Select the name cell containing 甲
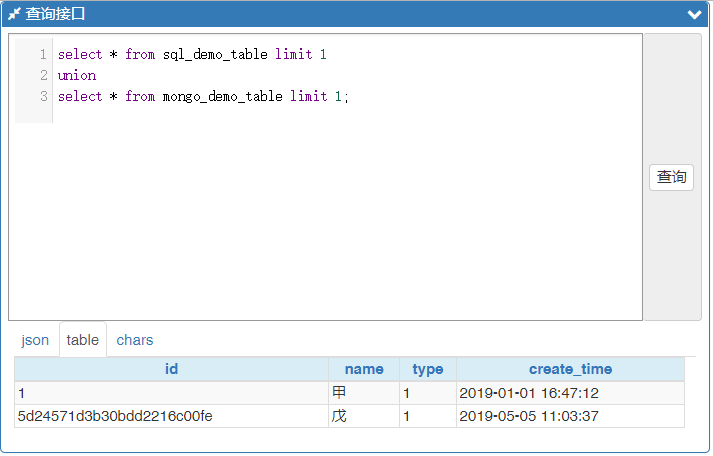 [x=339, y=393]
